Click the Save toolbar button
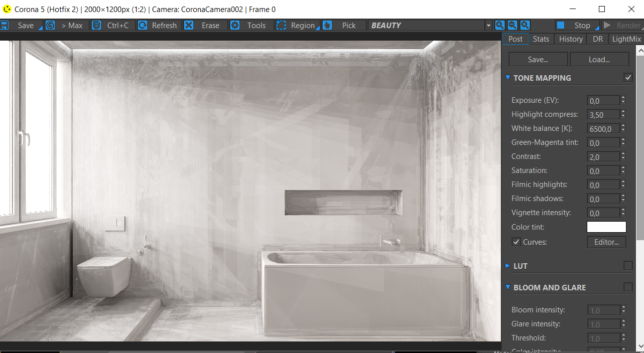This screenshot has width=644, height=353. [x=21, y=25]
